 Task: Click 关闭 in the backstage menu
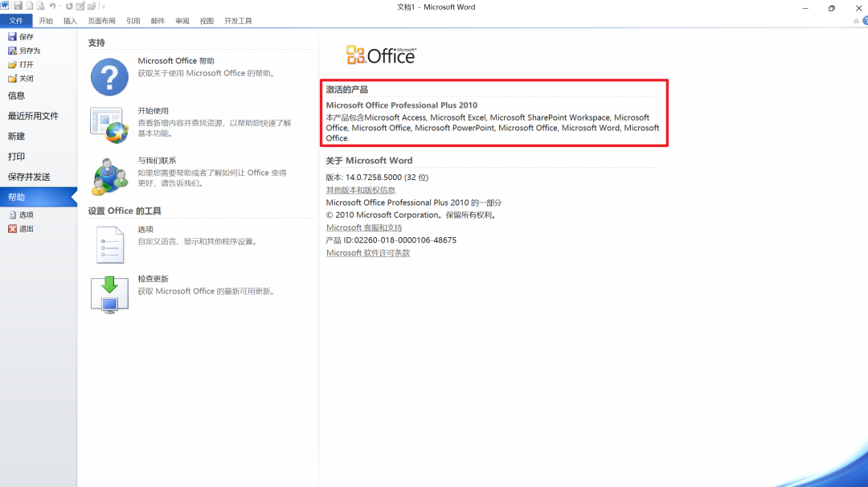point(20,79)
